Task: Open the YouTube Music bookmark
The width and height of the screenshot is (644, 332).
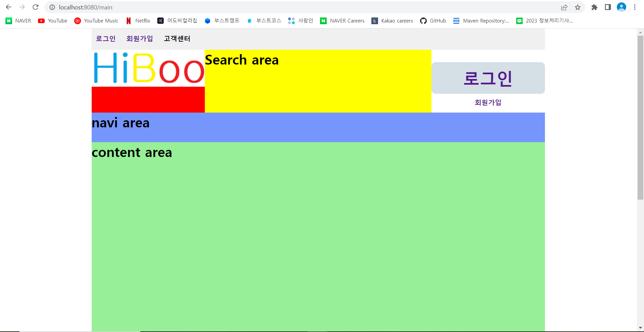Action: coord(96,21)
